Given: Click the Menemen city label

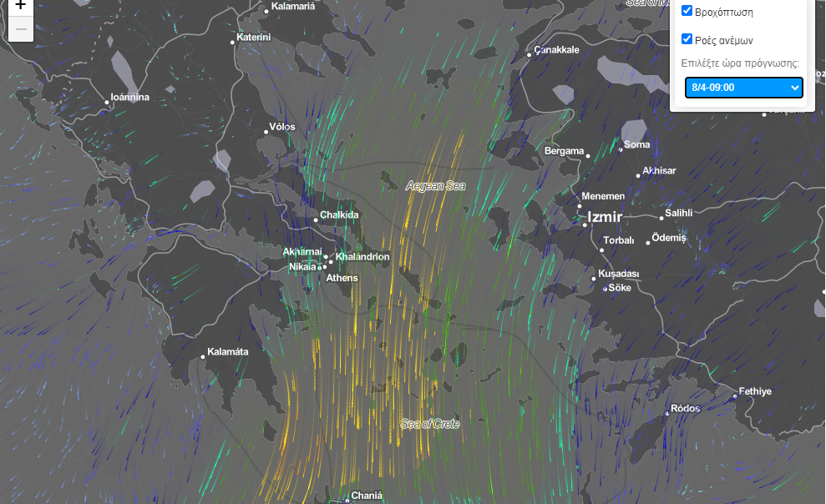Looking at the screenshot, I should click(x=603, y=196).
